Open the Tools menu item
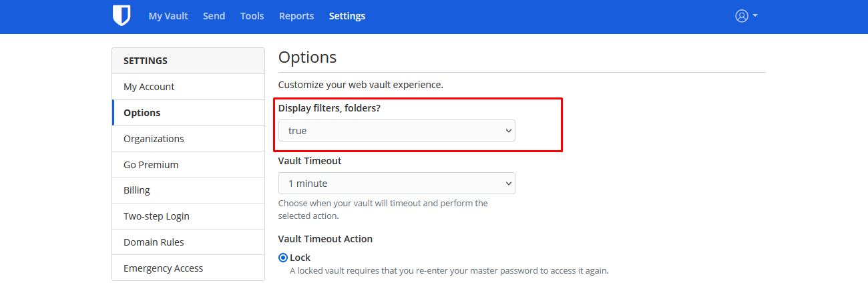 click(252, 16)
